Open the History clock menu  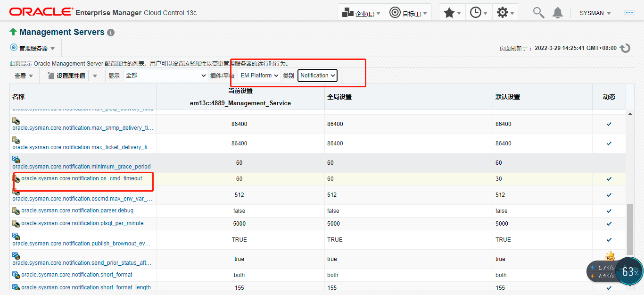coord(479,13)
